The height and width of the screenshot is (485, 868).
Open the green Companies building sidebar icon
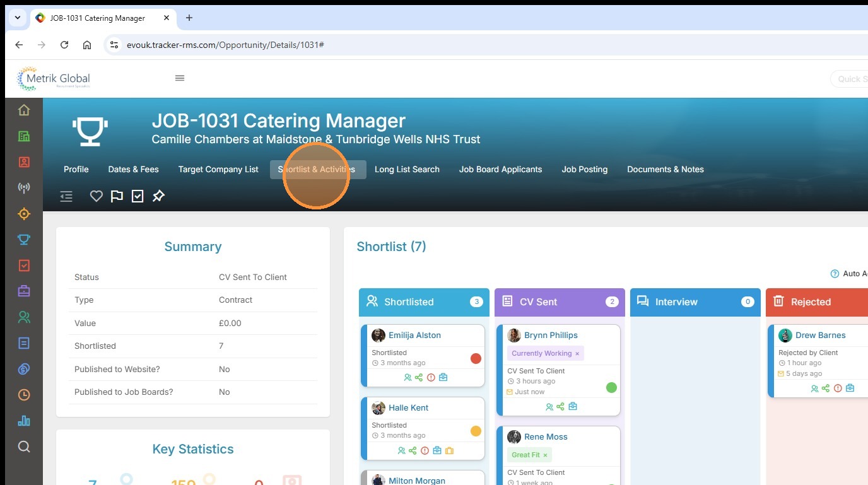(24, 136)
